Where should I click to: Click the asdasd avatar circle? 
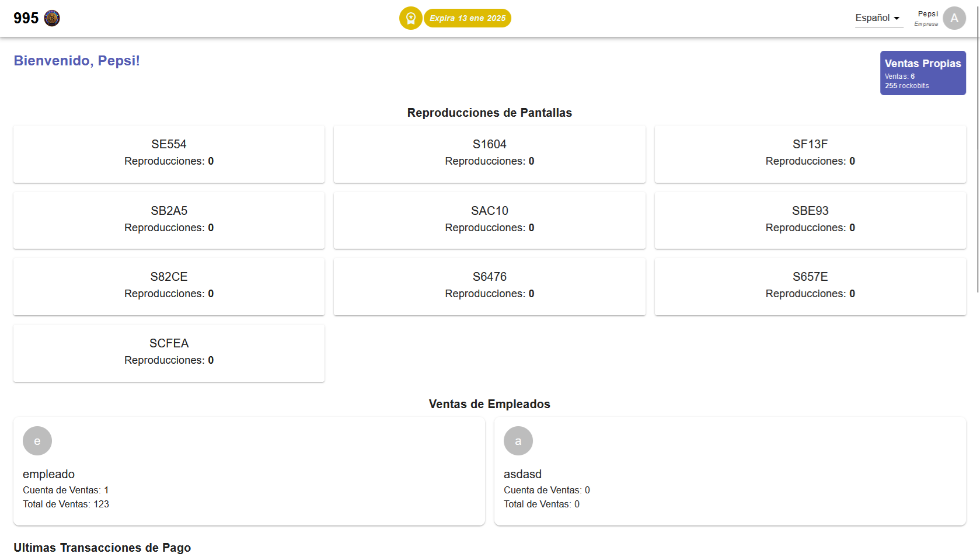point(518,441)
